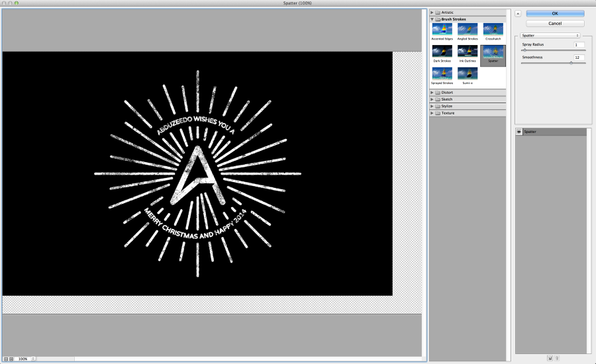Click the Distort folder icon

coord(438,93)
